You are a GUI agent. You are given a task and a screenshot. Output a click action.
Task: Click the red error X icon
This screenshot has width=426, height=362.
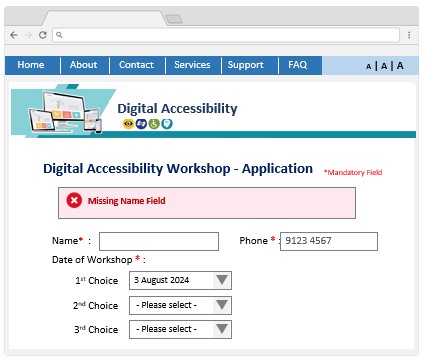click(x=74, y=200)
